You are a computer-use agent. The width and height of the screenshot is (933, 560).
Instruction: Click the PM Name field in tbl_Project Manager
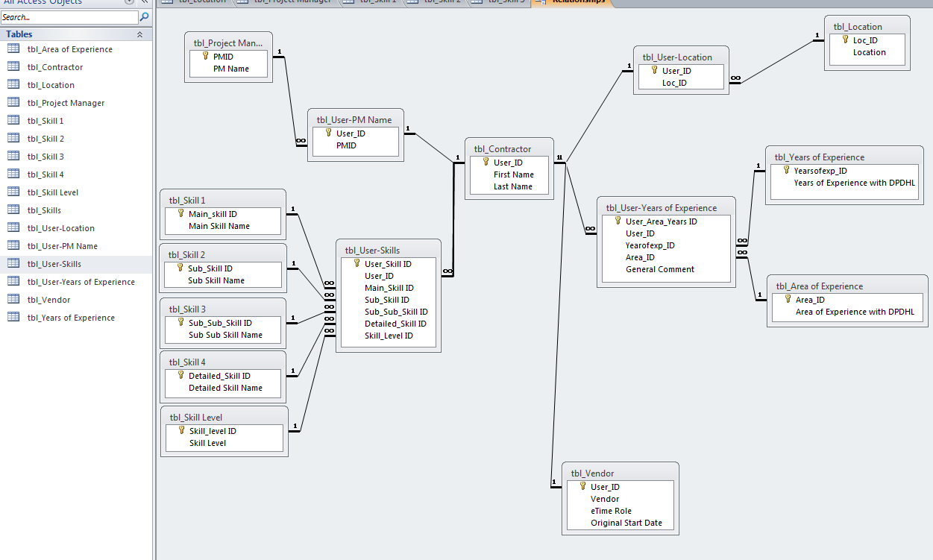click(x=231, y=69)
